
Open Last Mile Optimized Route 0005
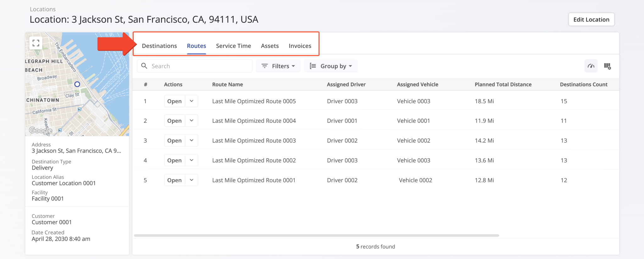[x=175, y=101]
